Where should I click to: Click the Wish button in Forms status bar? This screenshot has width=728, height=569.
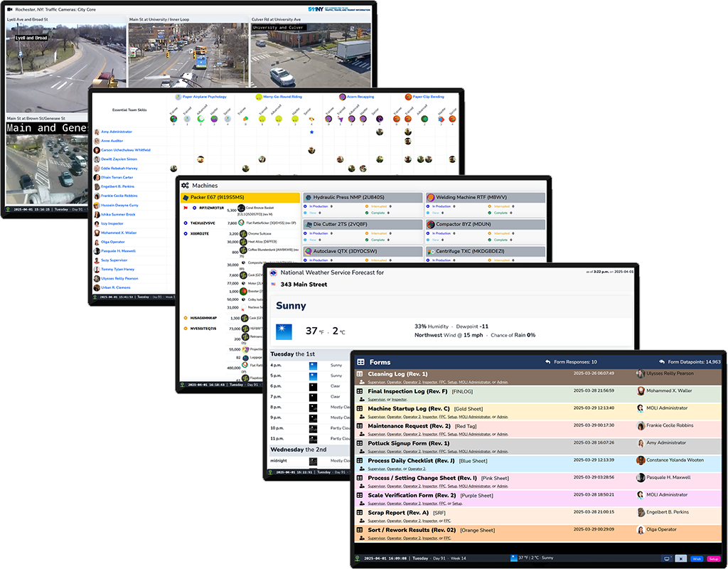(697, 559)
